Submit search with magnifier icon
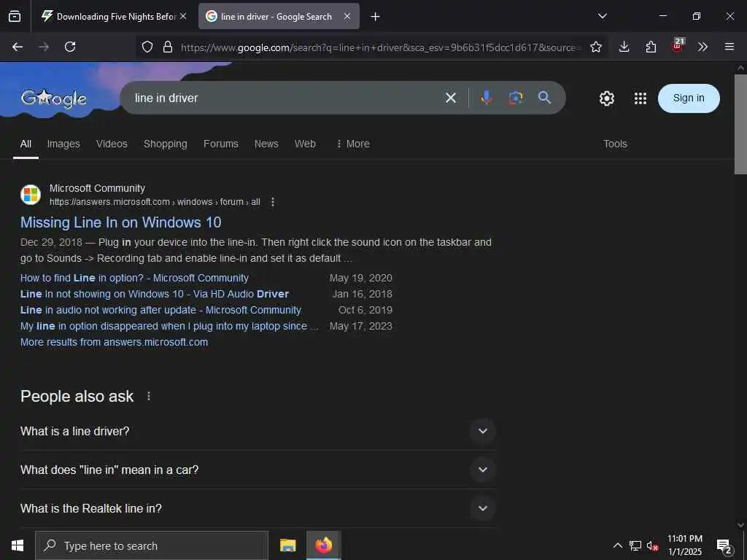This screenshot has height=560, width=747. click(x=544, y=98)
